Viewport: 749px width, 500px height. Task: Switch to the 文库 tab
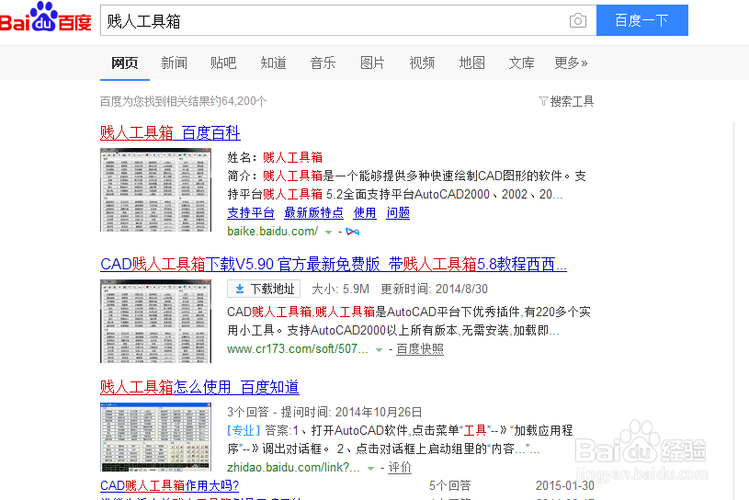(521, 63)
